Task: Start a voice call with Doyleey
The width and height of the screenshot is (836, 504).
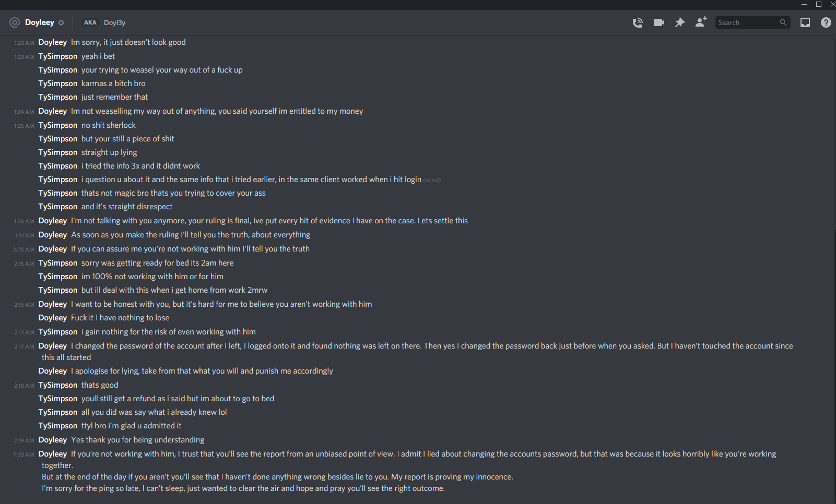Action: pos(638,22)
